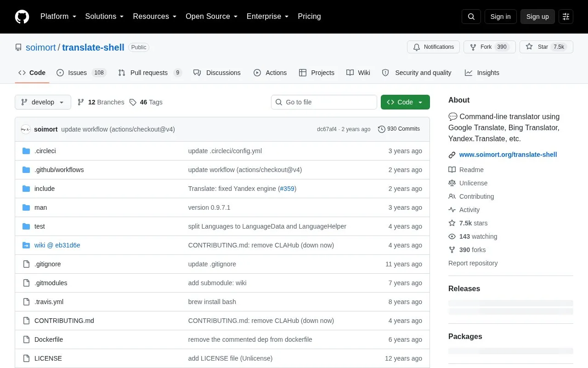Viewport: 588px width, 368px height.
Task: Open www.soimort.org/translate-shell link
Action: 508,155
